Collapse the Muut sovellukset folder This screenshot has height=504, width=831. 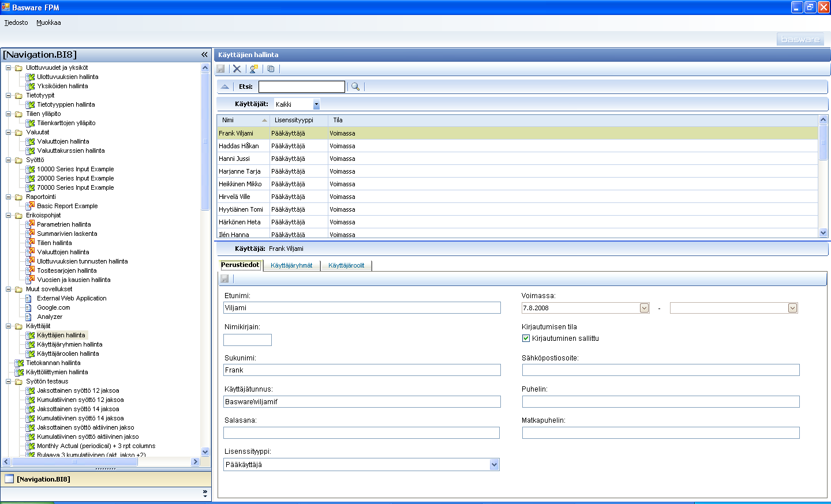[x=9, y=289]
